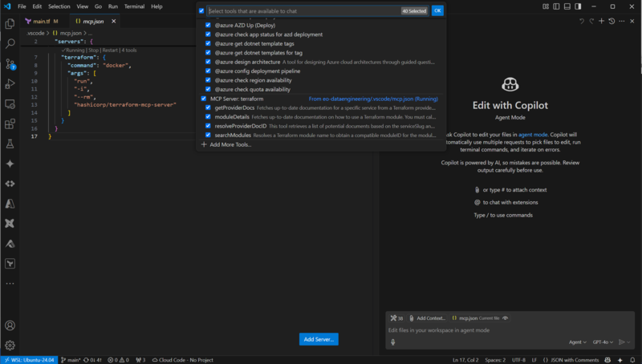The height and width of the screenshot is (364, 642).
Task: Open Selection menu
Action: pos(59,6)
